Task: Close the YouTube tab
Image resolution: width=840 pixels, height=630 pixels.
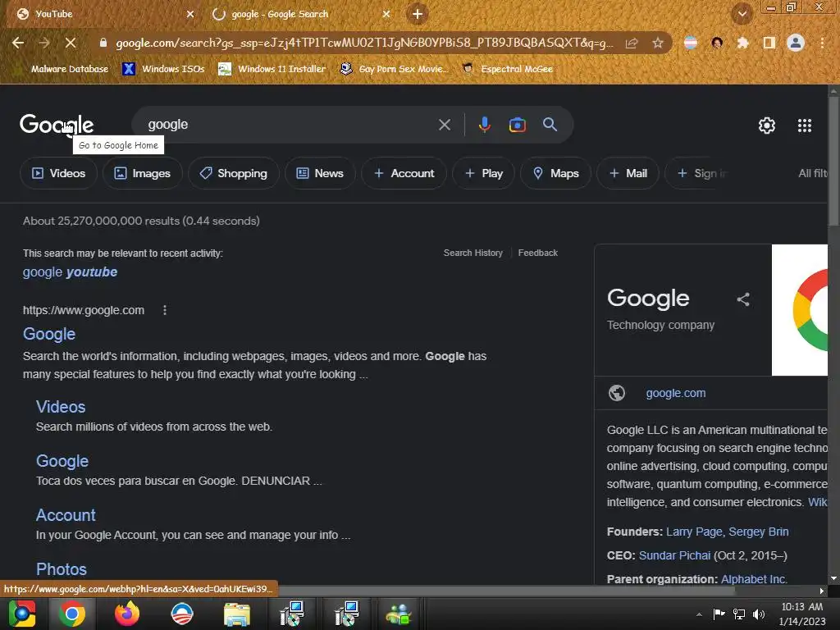Action: pos(190,14)
